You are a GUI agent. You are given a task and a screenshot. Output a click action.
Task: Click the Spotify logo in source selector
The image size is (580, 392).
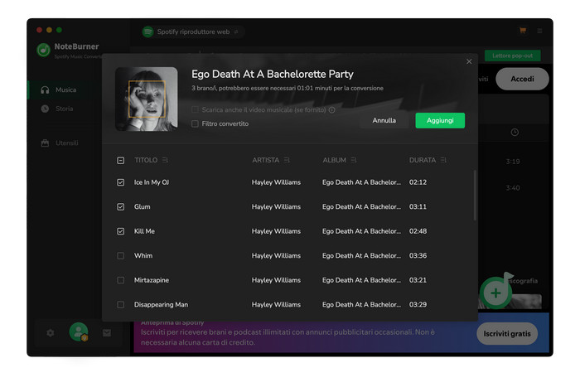(148, 31)
